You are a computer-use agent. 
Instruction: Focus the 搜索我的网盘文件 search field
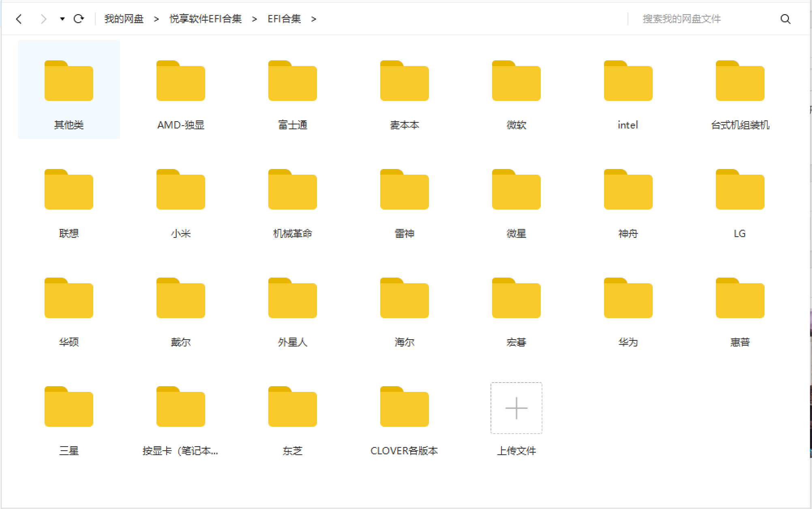pyautogui.click(x=697, y=19)
